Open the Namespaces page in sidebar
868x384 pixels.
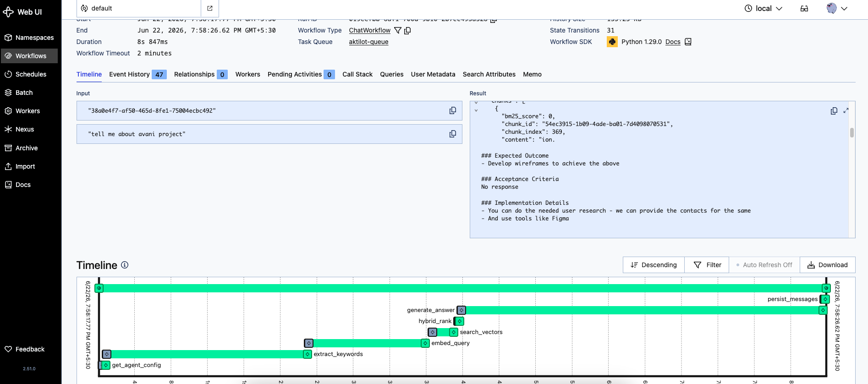pyautogui.click(x=29, y=38)
